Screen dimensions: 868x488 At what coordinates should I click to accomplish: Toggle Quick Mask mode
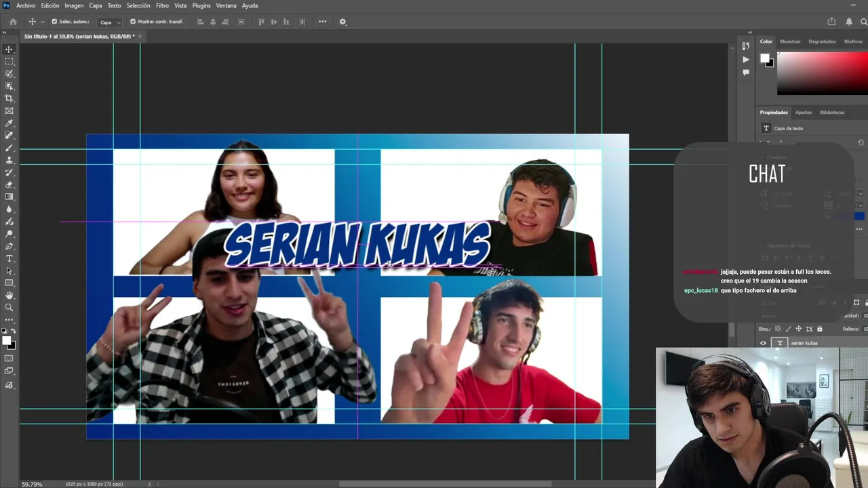9,358
